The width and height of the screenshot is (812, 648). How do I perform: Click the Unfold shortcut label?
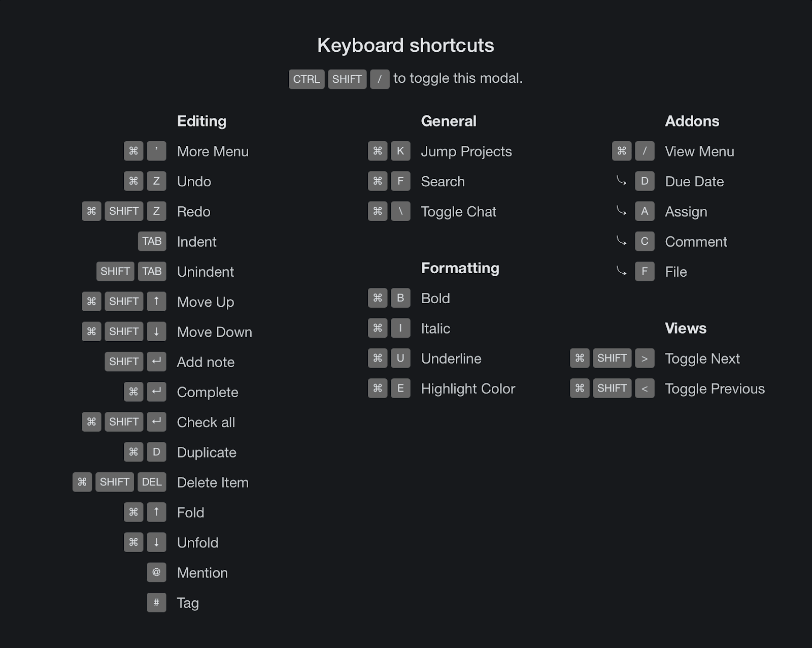click(197, 542)
